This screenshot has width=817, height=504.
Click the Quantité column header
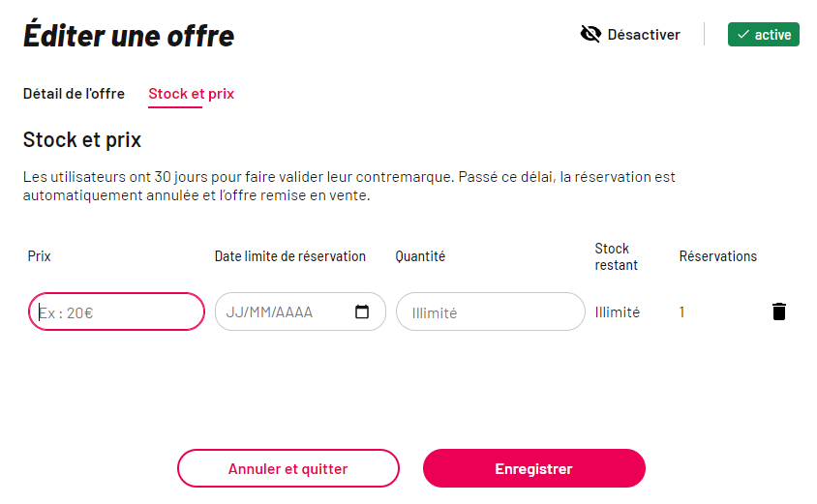pyautogui.click(x=420, y=256)
